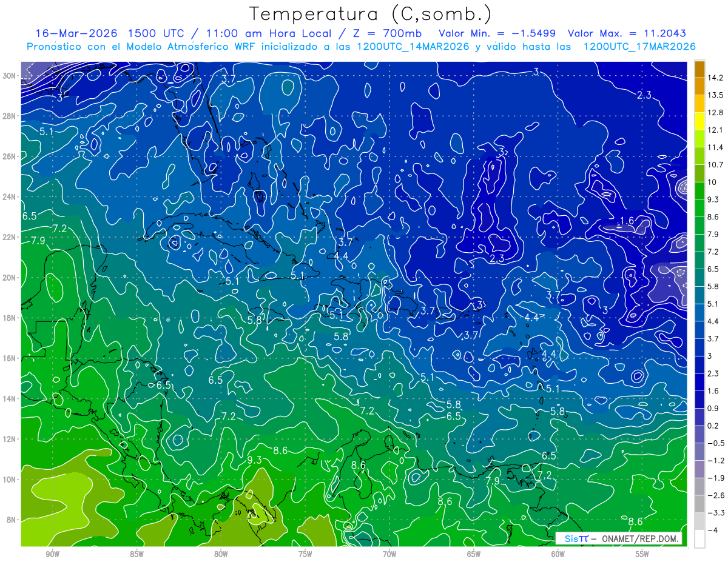Click the "1200UTC_17MAR2026" valid-until time text
The width and height of the screenshot is (728, 562).
click(x=639, y=47)
